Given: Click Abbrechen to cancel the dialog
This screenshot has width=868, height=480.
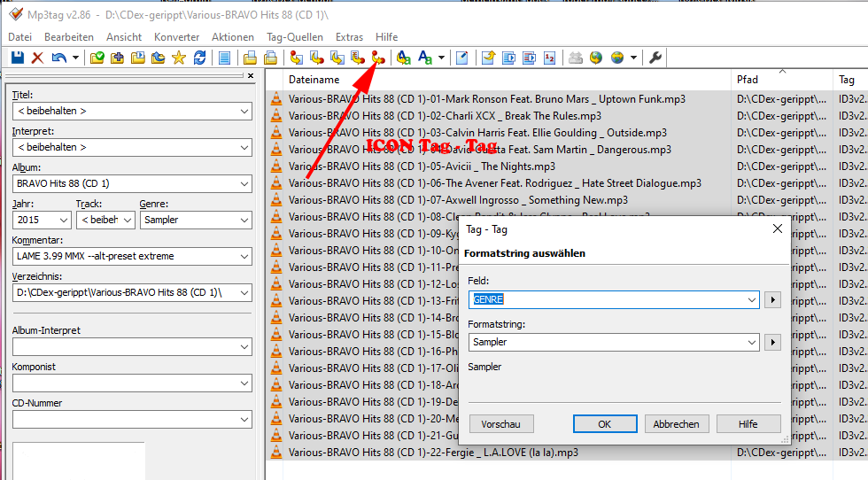Looking at the screenshot, I should (676, 424).
